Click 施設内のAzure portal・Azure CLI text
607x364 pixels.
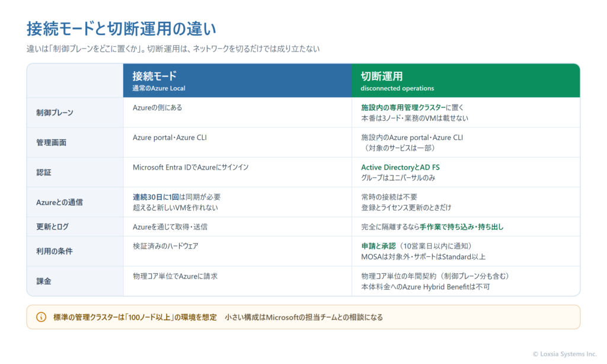point(412,138)
